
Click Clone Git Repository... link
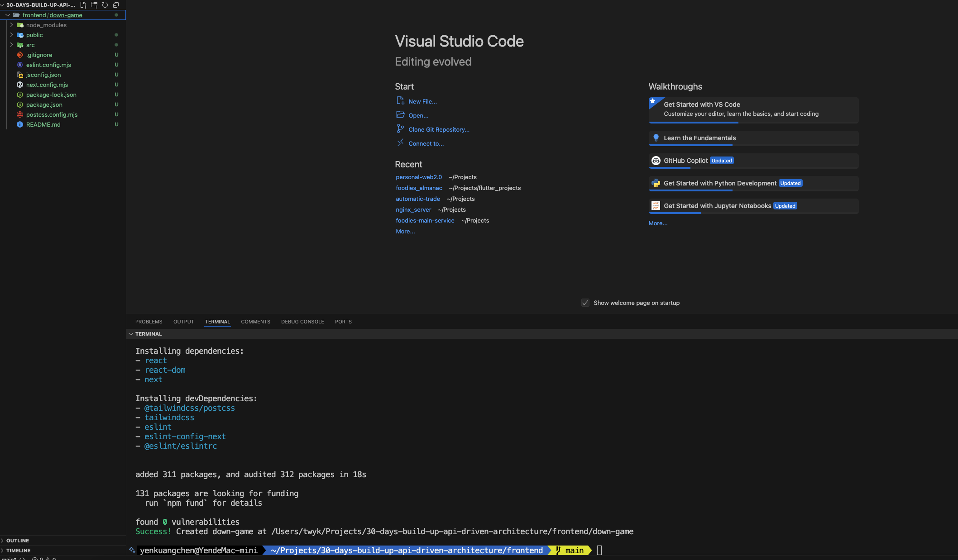(439, 129)
